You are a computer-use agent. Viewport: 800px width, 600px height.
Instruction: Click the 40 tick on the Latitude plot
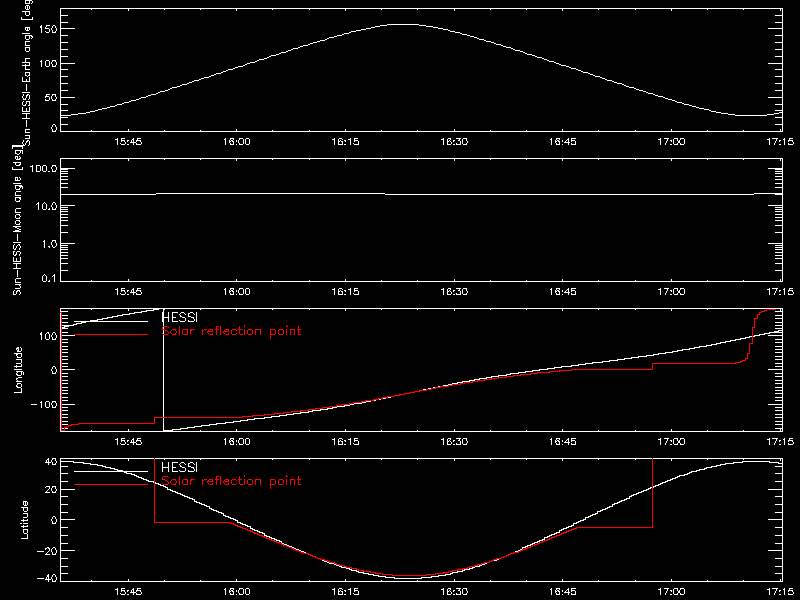point(51,462)
